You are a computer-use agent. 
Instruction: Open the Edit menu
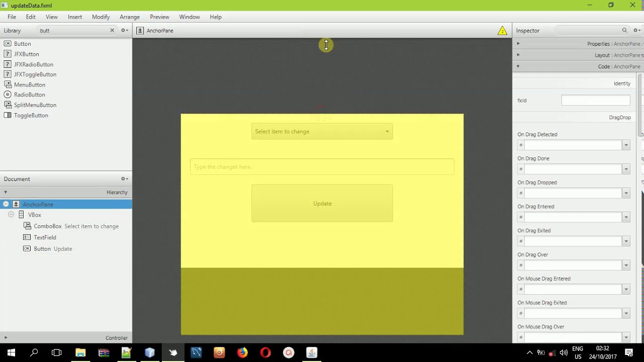(x=31, y=17)
